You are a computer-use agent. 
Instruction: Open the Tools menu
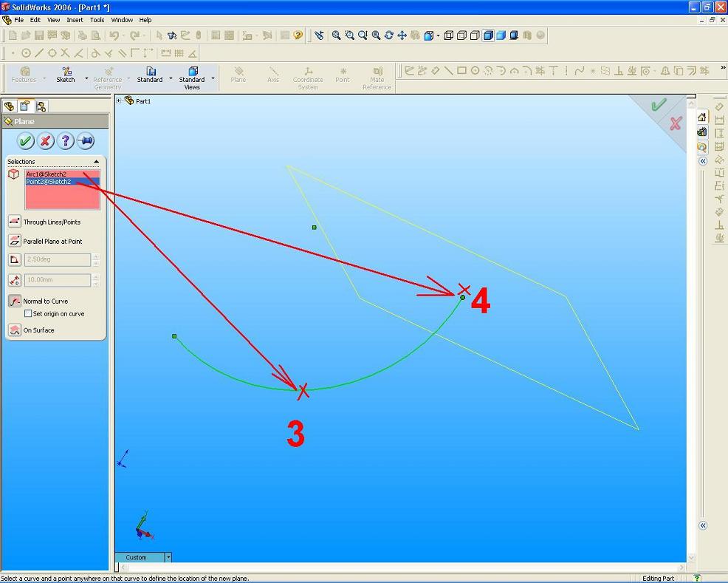pos(97,20)
